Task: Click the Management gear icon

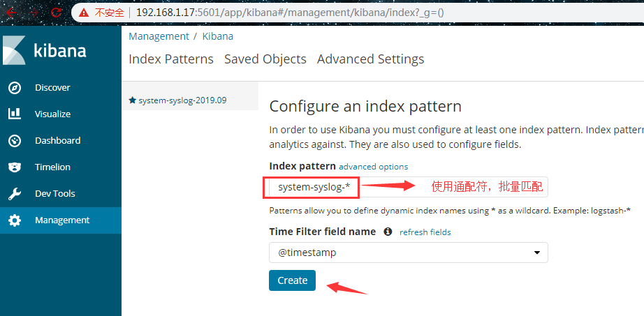Action: click(15, 220)
